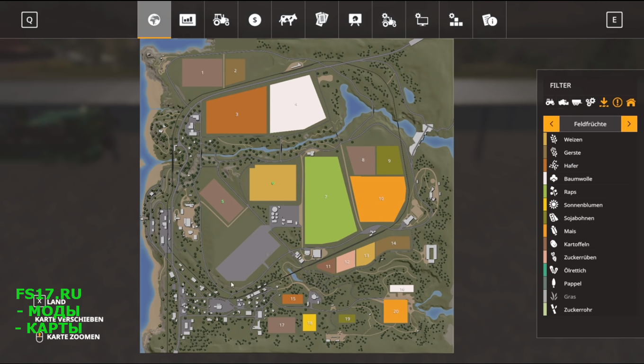Select the white field 16
Screen dimensions: 644x364
tap(402, 289)
